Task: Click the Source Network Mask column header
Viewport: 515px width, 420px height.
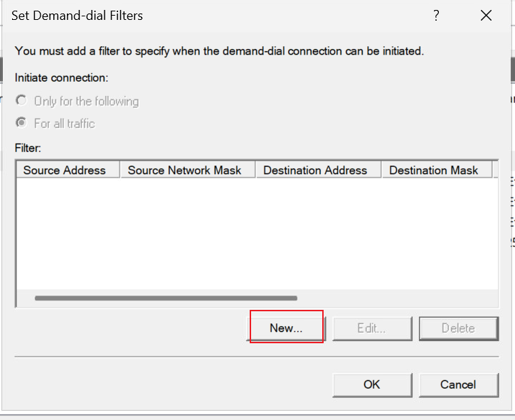Action: click(188, 170)
